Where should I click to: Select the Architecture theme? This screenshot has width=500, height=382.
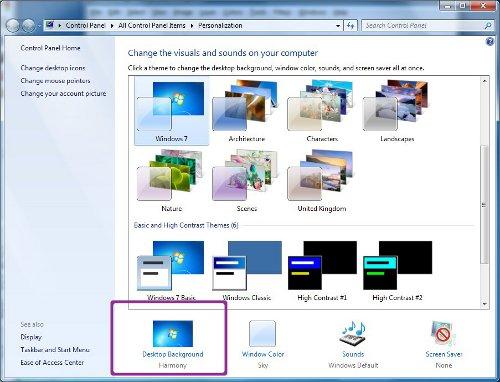(246, 112)
